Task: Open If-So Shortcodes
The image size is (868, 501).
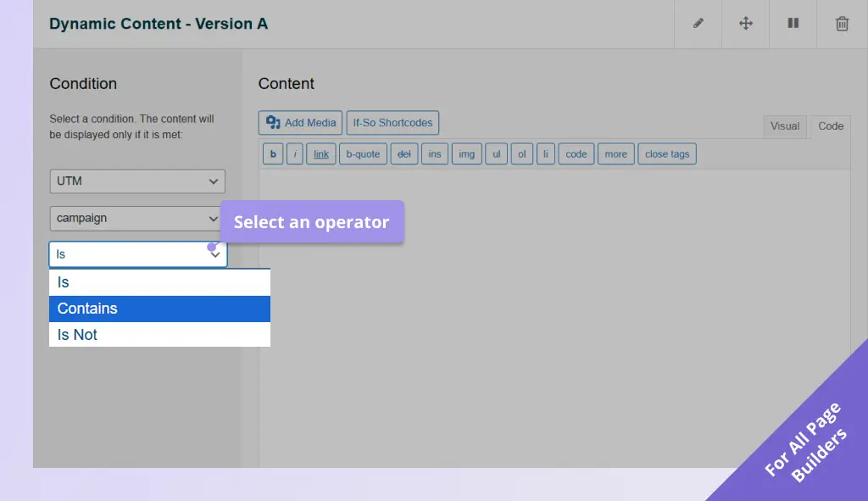Action: click(392, 123)
